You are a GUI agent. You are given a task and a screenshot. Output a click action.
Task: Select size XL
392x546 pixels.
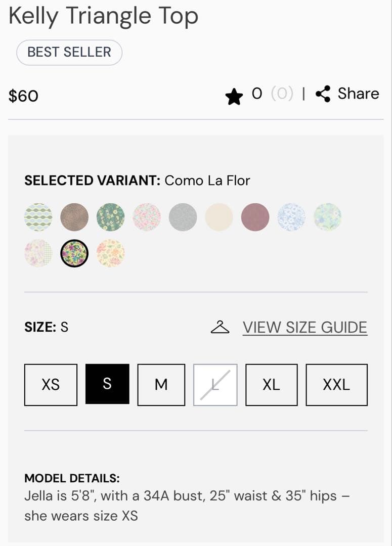point(271,385)
